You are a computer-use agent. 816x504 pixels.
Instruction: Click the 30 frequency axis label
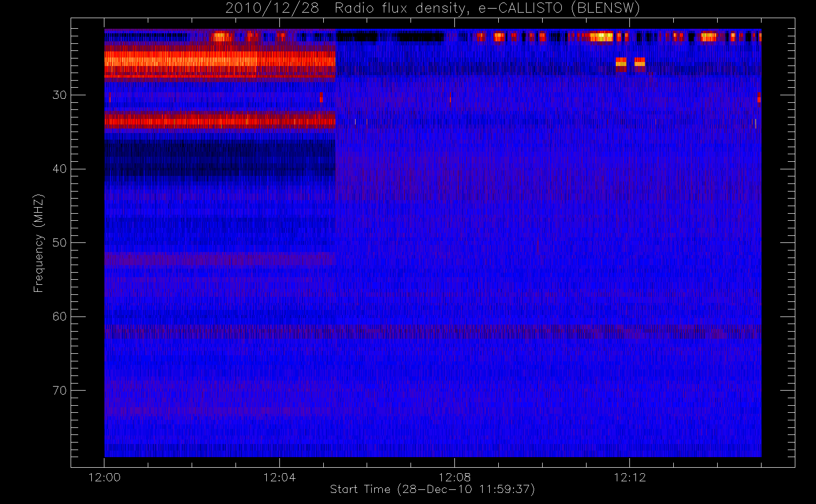click(x=60, y=95)
